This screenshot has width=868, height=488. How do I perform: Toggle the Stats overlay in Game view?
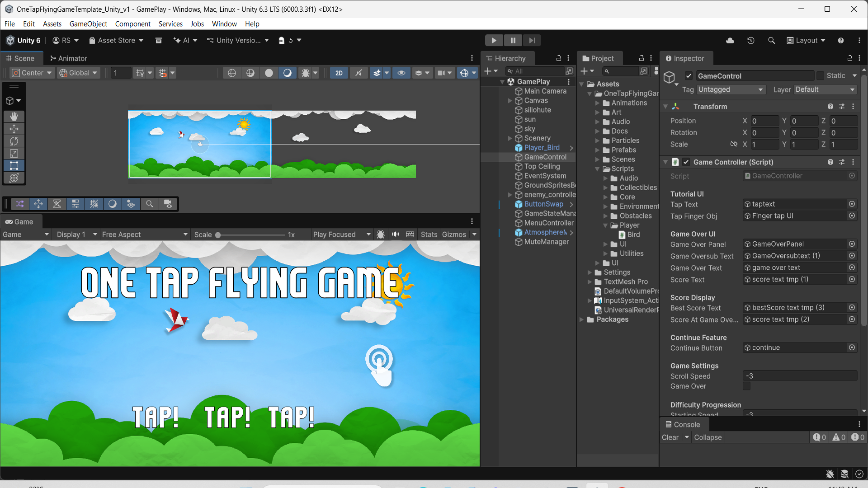tap(429, 234)
